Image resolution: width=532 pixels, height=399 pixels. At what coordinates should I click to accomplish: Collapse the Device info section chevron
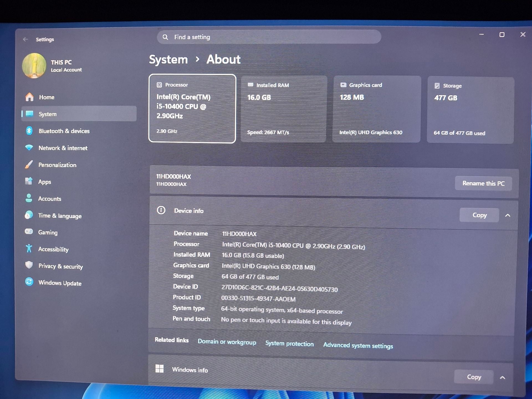[508, 215]
